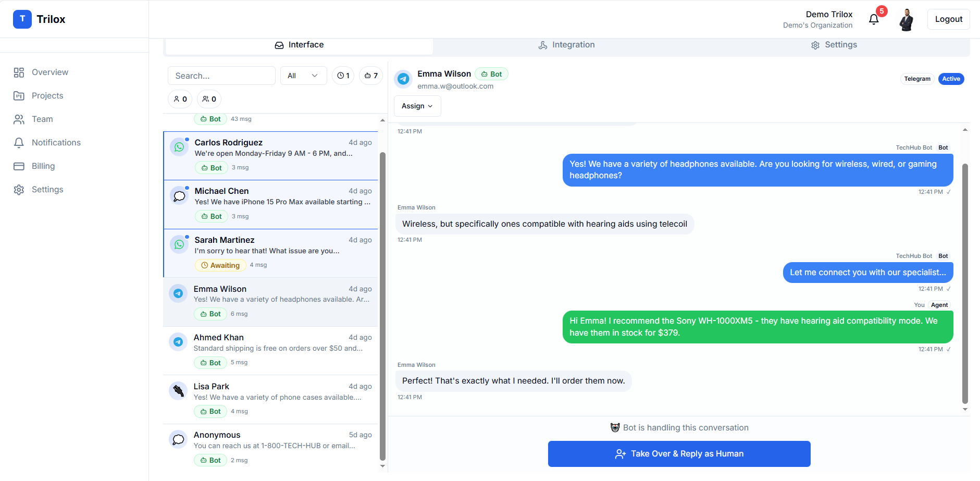Viewport: 980px width, 481px height.
Task: Open Sarah Martinez conversation
Action: (271, 253)
